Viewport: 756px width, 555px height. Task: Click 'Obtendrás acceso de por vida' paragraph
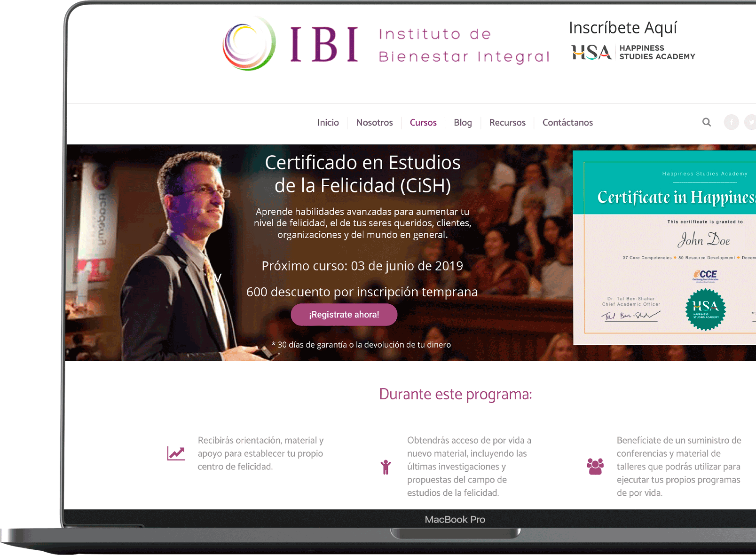[x=469, y=467]
